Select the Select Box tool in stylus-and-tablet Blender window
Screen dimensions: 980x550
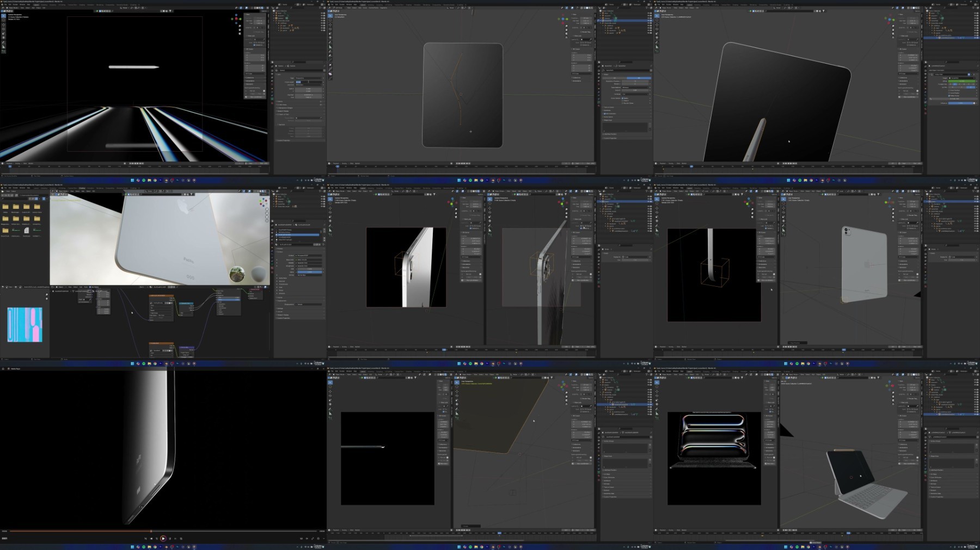tap(657, 16)
